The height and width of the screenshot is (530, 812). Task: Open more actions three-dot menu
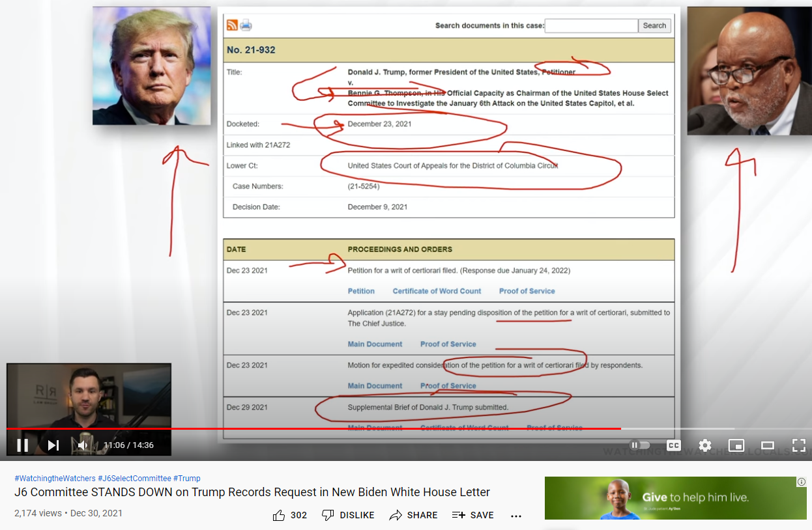[516, 516]
